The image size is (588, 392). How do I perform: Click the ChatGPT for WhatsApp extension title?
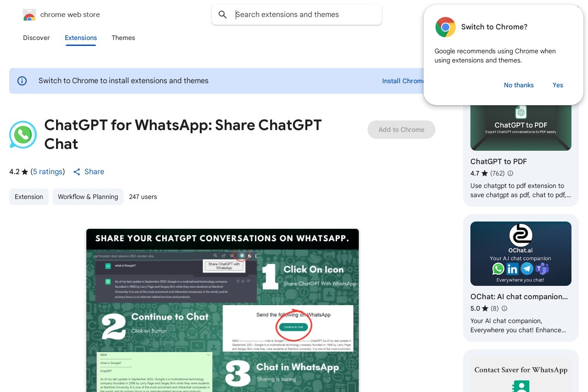183,134
